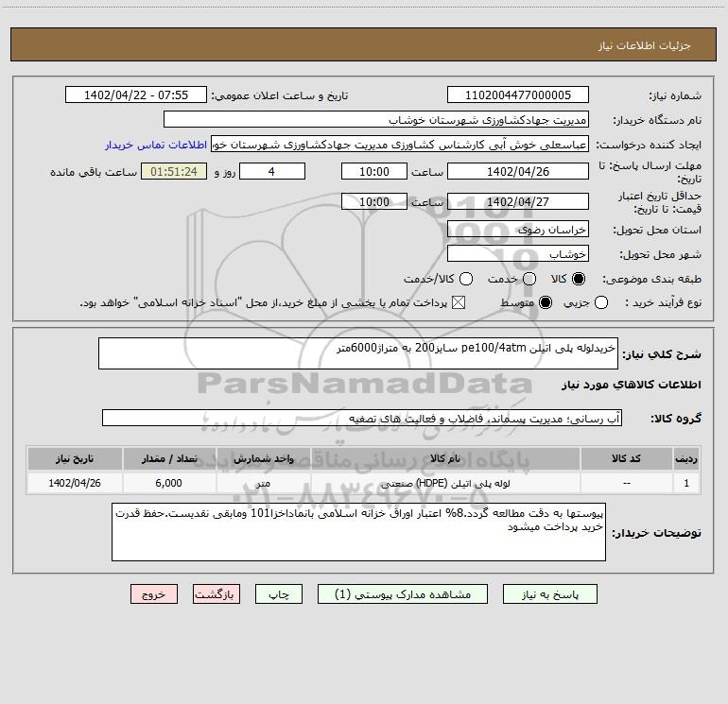
Task: Click the گروه کالا field
Action: 362,418
